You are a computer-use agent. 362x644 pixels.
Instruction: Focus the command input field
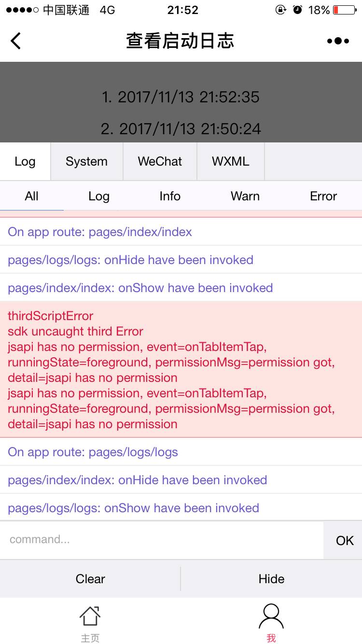click(x=162, y=540)
